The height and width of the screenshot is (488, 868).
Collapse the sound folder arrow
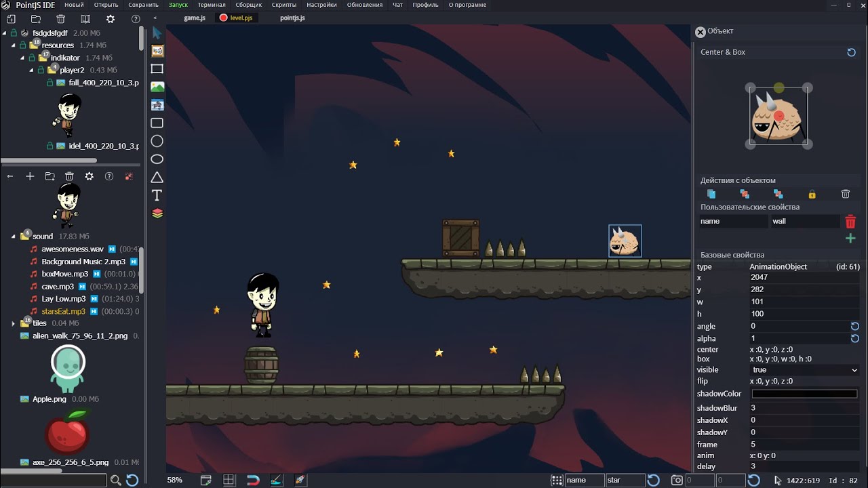click(14, 237)
